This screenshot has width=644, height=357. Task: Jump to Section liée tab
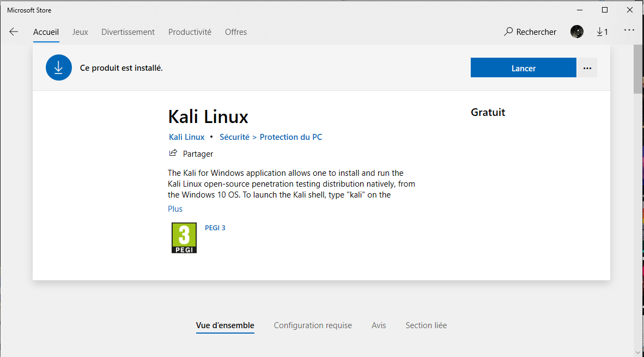(x=426, y=325)
